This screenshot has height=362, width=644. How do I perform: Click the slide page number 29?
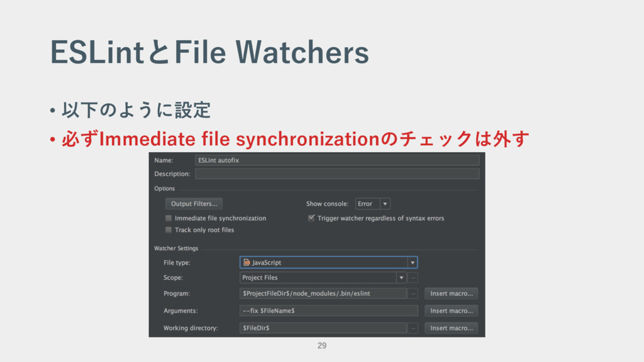click(x=322, y=346)
